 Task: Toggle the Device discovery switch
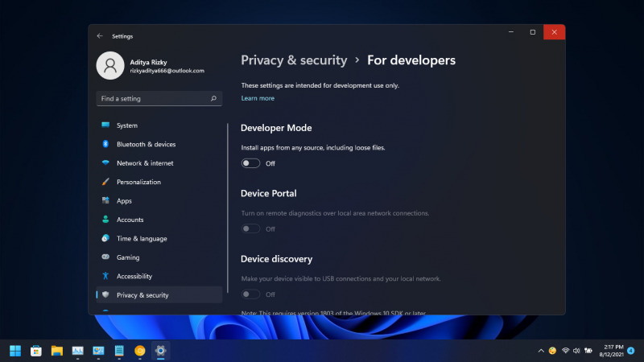(250, 294)
